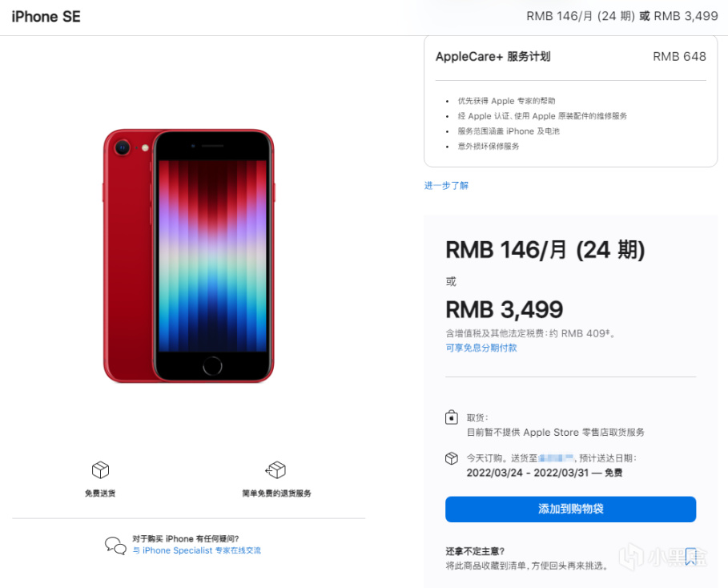Click the Apple Store pickup bag icon
Viewport: 728px width, 588px height.
point(451,417)
